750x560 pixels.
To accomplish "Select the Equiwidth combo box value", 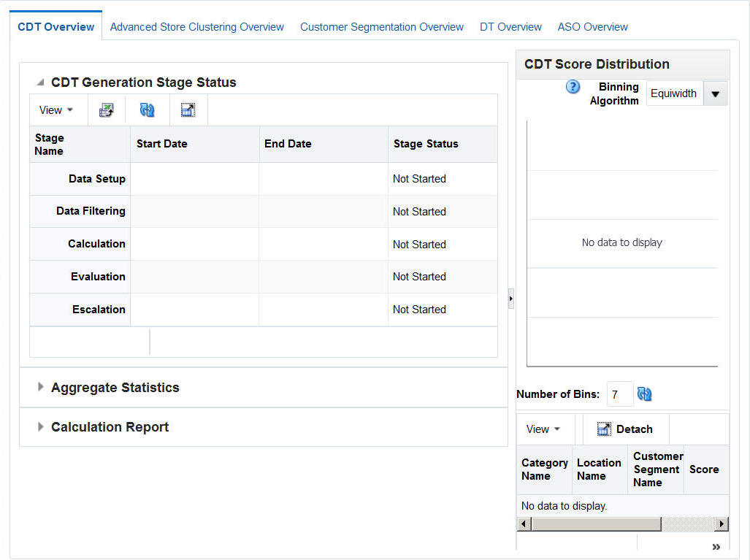I will (675, 93).
